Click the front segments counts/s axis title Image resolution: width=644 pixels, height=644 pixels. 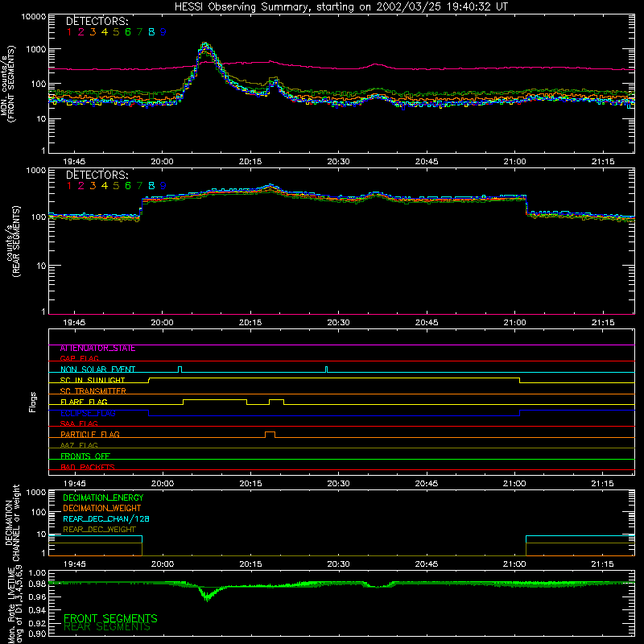(x=7, y=84)
